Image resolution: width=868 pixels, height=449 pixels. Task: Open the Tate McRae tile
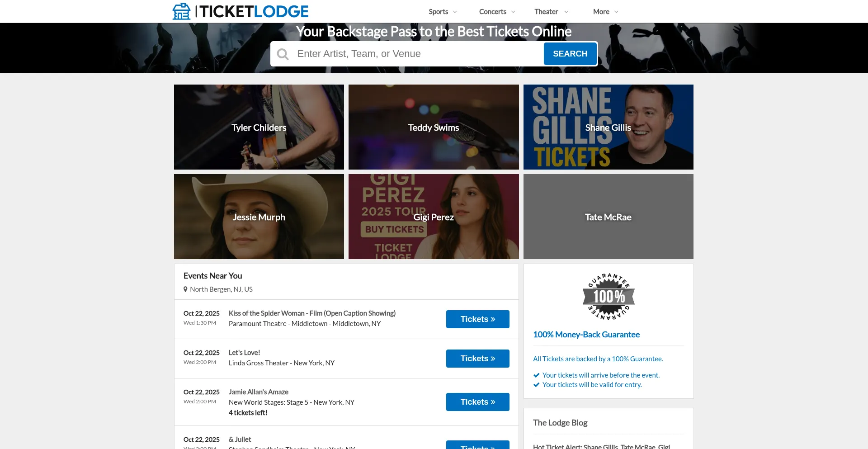click(x=609, y=217)
